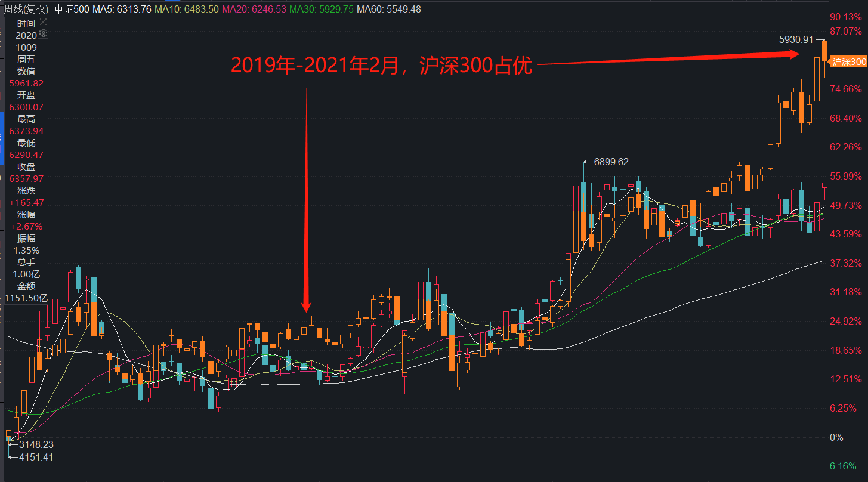
Task: Click the MA5: 6313.76 indicator label
Action: (x=122, y=9)
